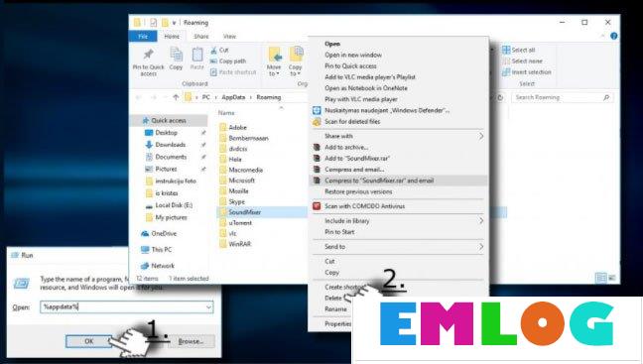643x364 pixels.
Task: Click AppData in the address path
Action: coord(233,97)
